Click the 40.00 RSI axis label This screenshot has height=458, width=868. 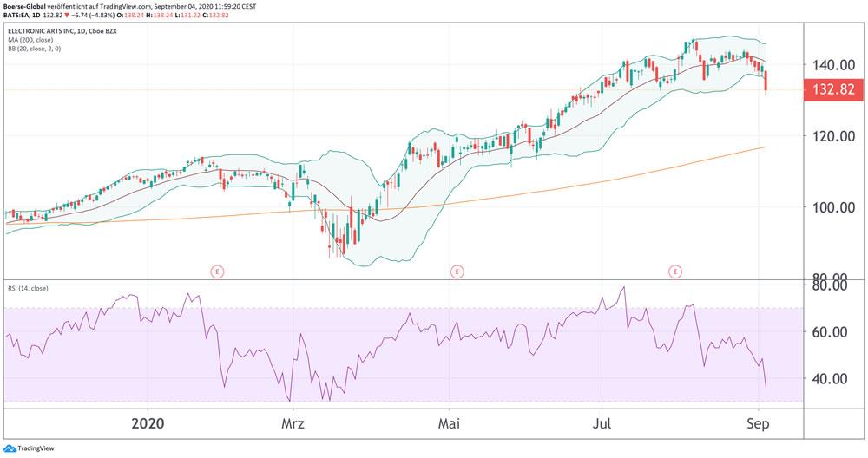point(829,379)
